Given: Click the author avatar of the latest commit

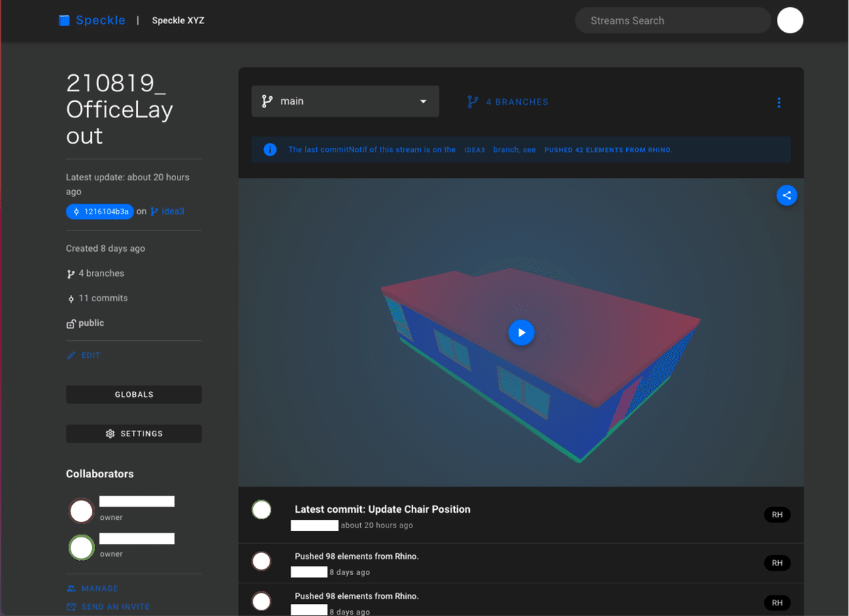Looking at the screenshot, I should pyautogui.click(x=262, y=509).
